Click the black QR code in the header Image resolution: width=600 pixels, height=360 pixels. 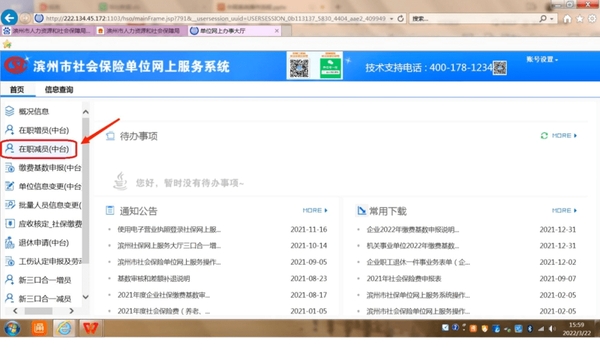pyautogui.click(x=299, y=67)
